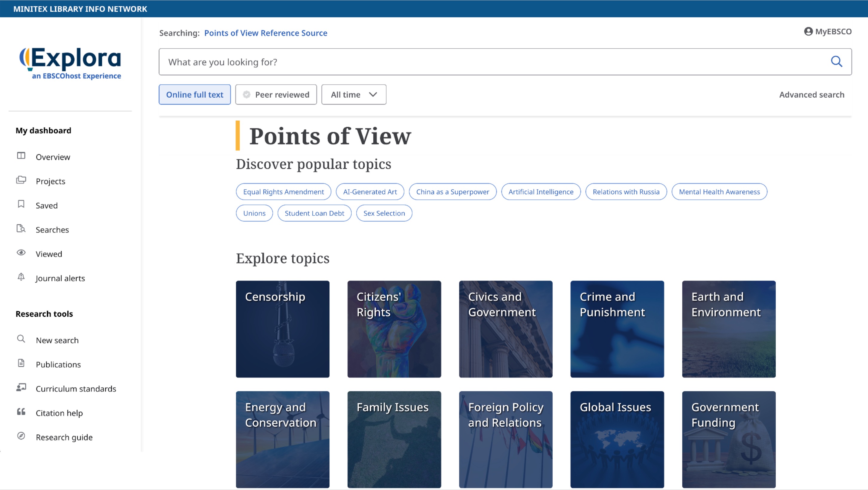Select Publications in Research tools menu
This screenshot has height=490, width=868.
(x=58, y=365)
